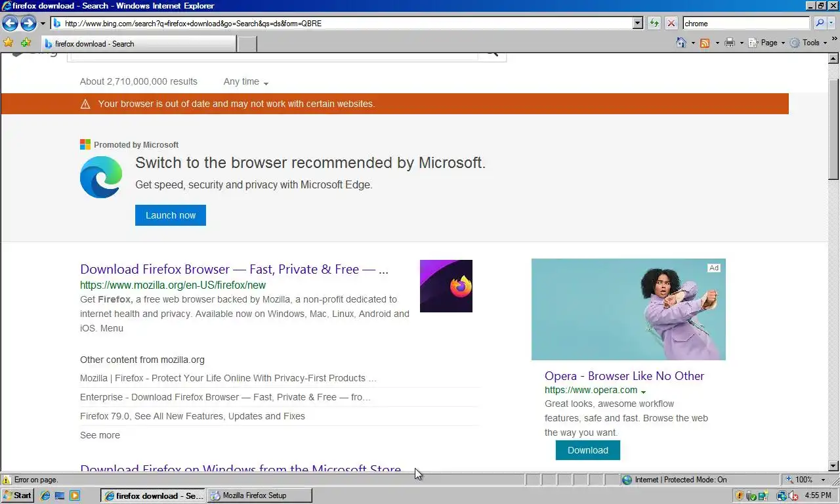Go to Home page icon

pos(681,43)
